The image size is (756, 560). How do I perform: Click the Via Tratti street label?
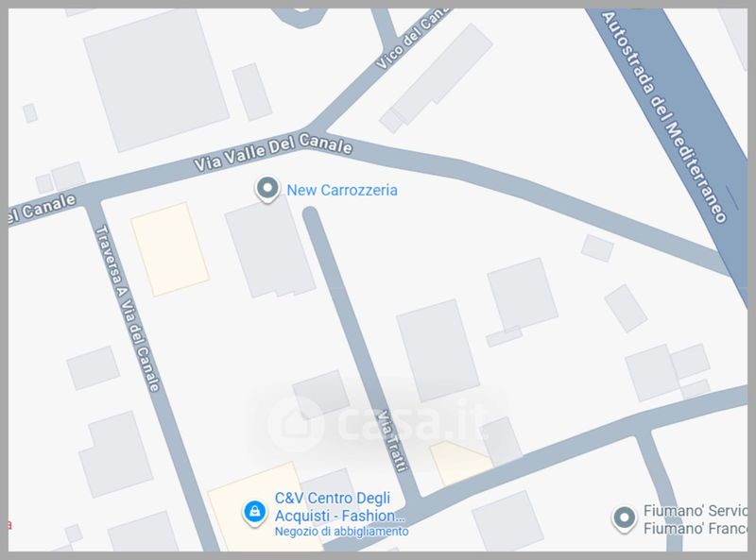(392, 440)
